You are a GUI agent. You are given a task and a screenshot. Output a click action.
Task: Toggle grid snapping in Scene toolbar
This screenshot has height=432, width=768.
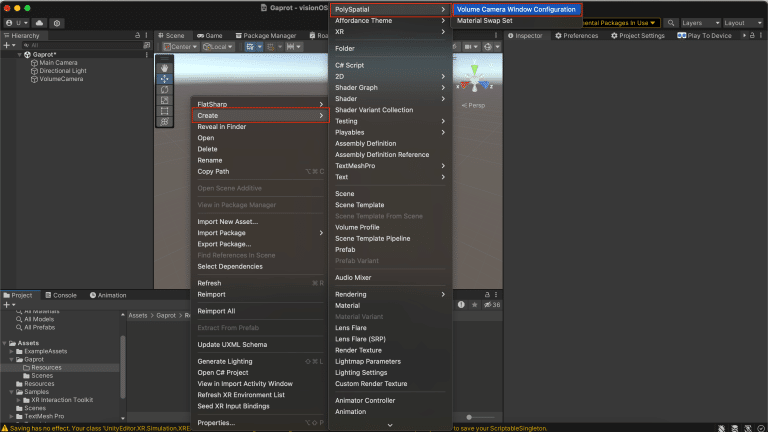(270, 47)
